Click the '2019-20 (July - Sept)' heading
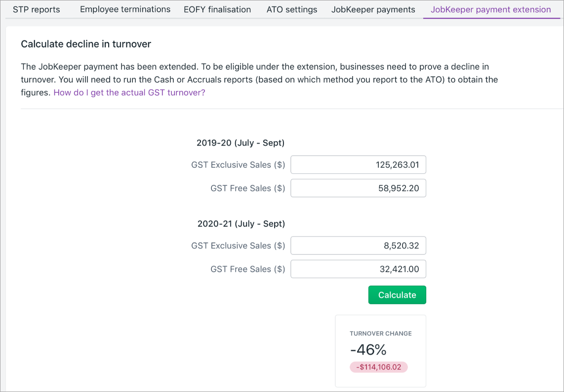Image resolution: width=564 pixels, height=392 pixels. (x=241, y=143)
